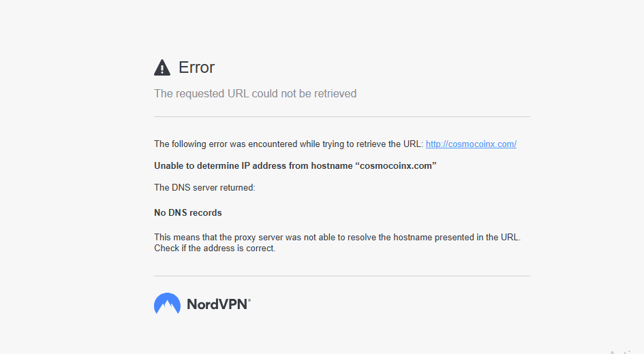Viewport: 644px width, 354px height.
Task: Click 'The DNS server returned:' text
Action: point(204,187)
